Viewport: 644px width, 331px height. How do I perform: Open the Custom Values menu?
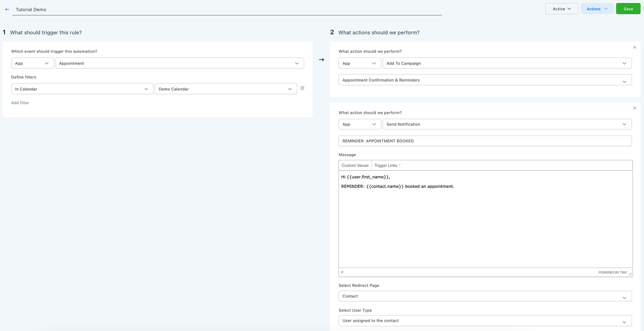pyautogui.click(x=355, y=166)
